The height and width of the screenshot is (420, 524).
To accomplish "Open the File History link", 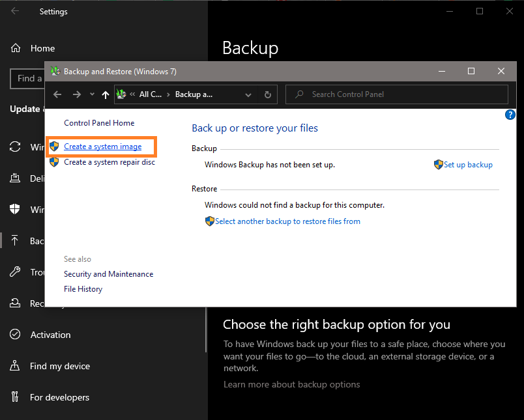I will pos(83,289).
